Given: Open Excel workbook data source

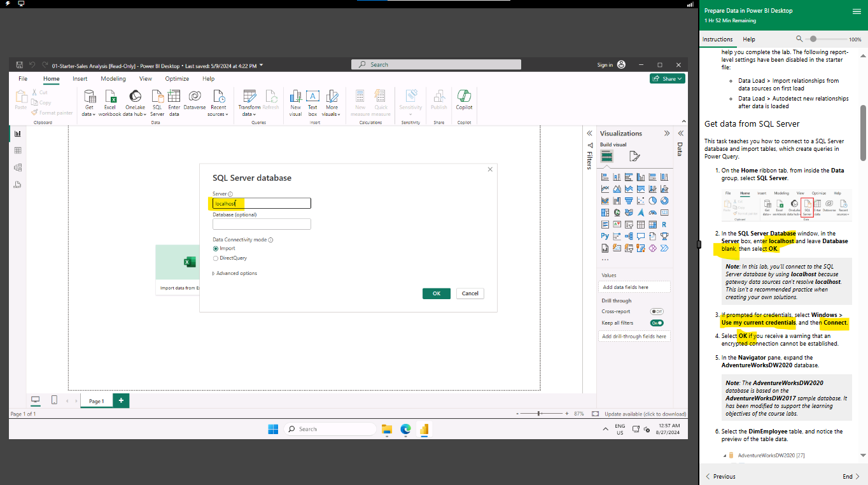Looking at the screenshot, I should pyautogui.click(x=110, y=102).
